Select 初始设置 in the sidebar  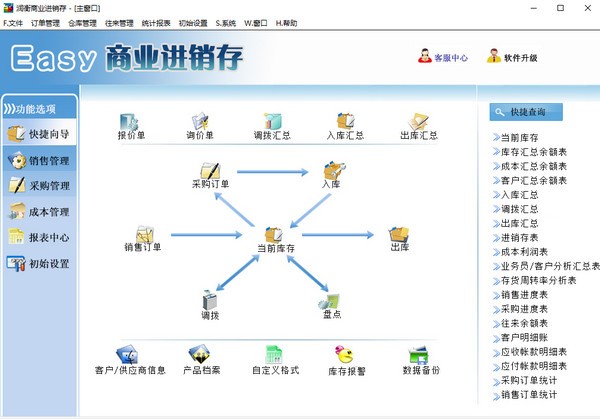coord(39,263)
